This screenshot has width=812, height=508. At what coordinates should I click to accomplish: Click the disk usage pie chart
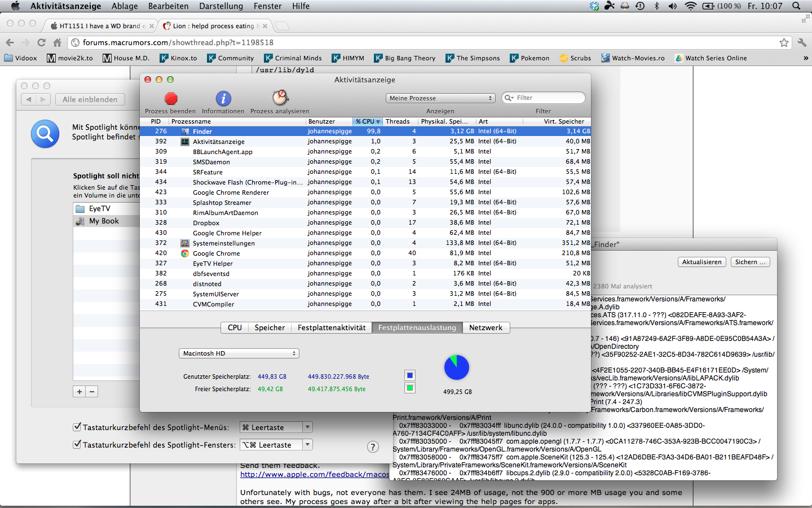tap(457, 367)
